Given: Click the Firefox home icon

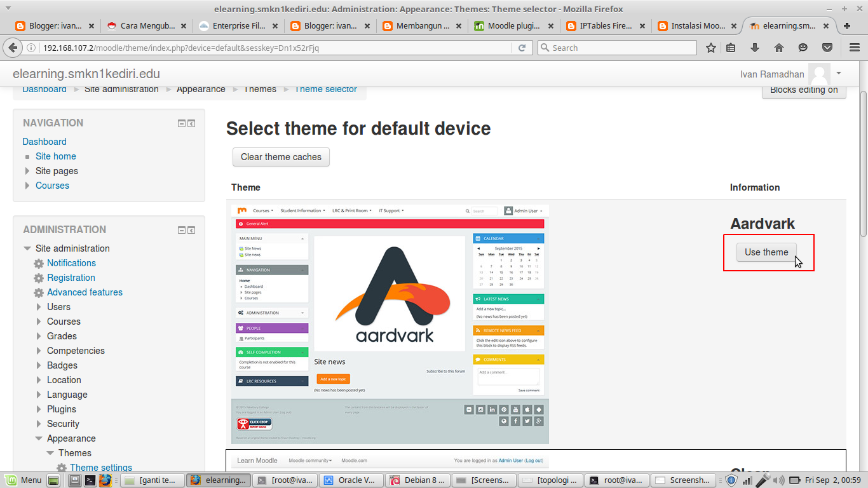Looking at the screenshot, I should (x=778, y=47).
